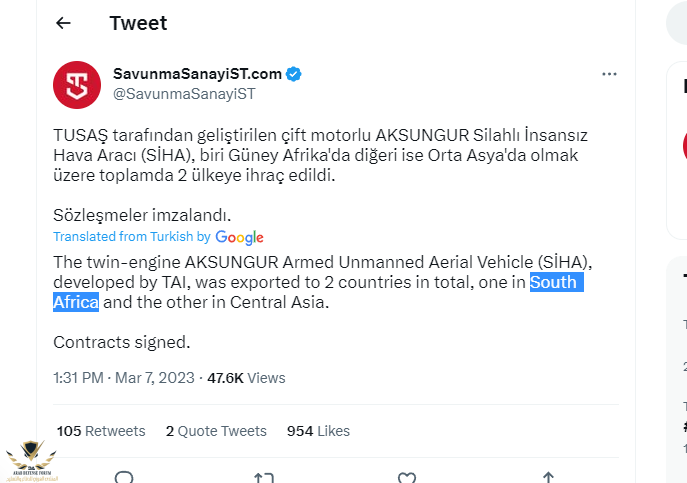
Task: Click the Google logo in translation note
Action: click(239, 237)
